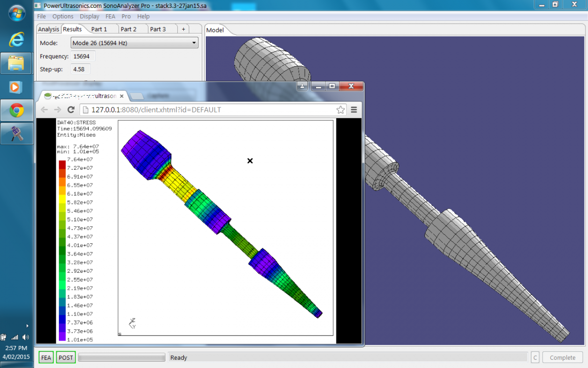This screenshot has width=588, height=368.
Task: Launch Internet Explorer from the taskbar
Action: pos(17,39)
